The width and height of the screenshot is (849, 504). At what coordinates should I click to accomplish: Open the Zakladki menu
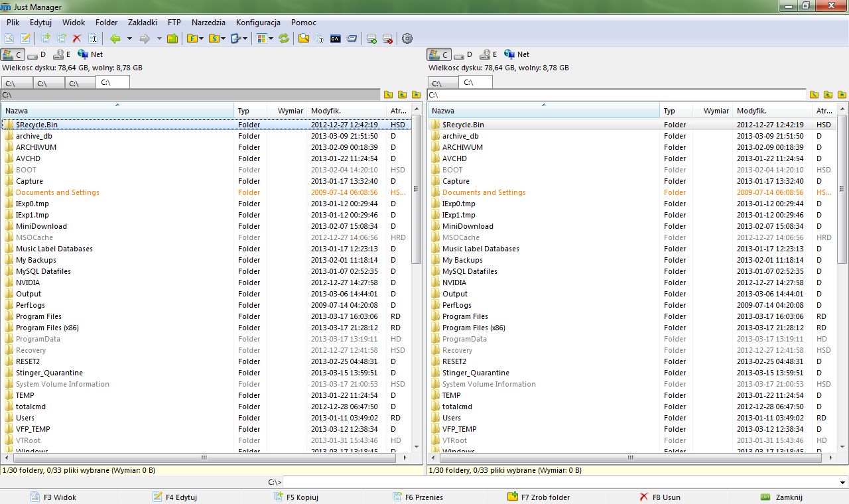tap(143, 22)
